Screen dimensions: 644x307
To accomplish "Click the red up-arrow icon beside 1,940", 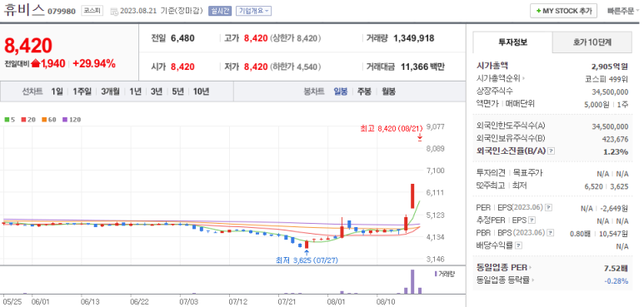I will (x=36, y=63).
